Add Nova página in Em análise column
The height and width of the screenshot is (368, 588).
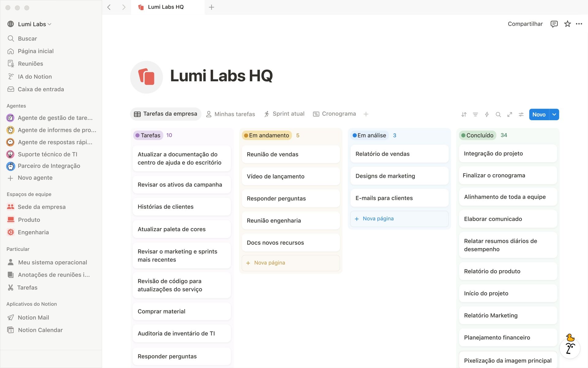click(x=399, y=219)
